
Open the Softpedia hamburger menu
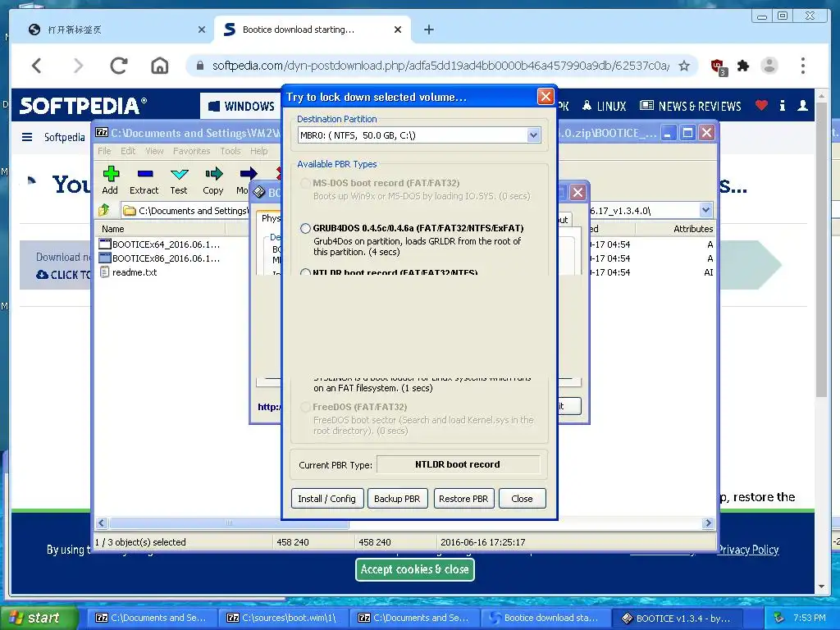[x=27, y=137]
